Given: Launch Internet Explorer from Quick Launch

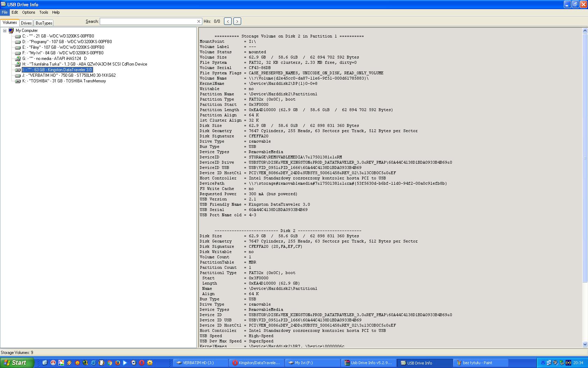Looking at the screenshot, I should [93, 363].
